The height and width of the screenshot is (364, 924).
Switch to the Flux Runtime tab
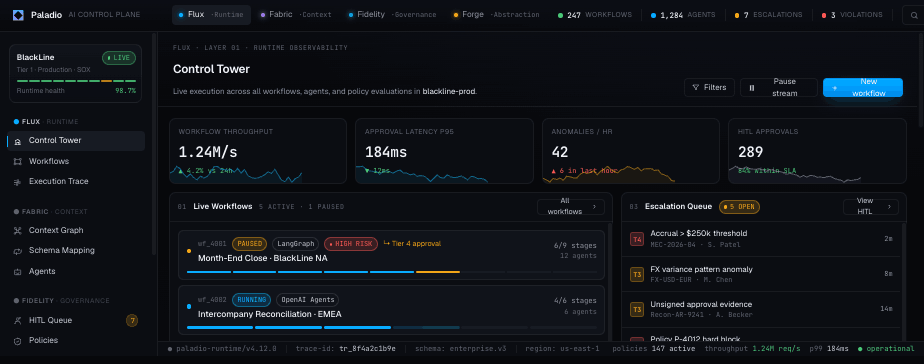(211, 15)
